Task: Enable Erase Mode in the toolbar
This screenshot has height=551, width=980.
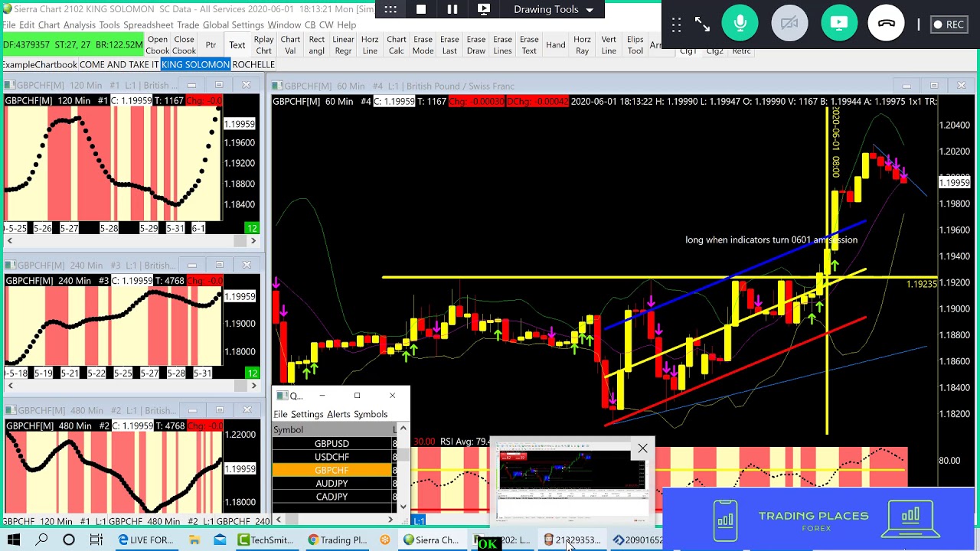Action: click(423, 45)
